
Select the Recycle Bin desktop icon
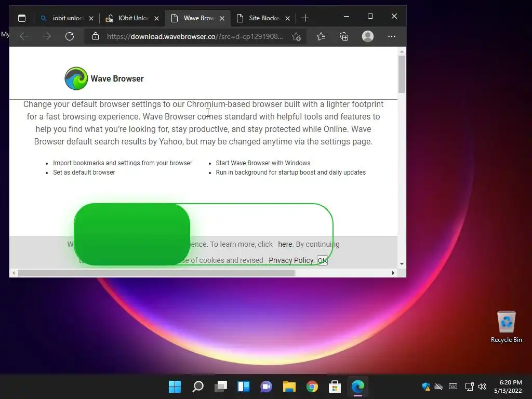[506, 327]
